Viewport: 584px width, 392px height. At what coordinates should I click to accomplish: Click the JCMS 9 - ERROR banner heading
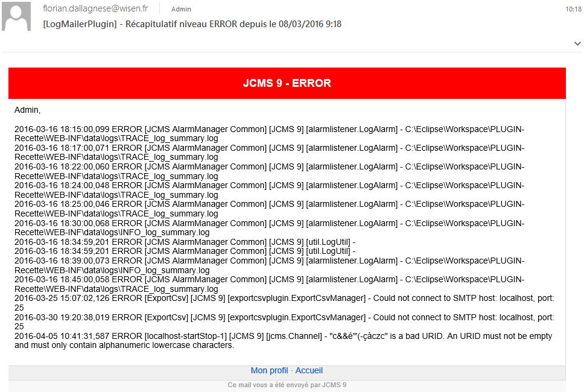coord(287,83)
